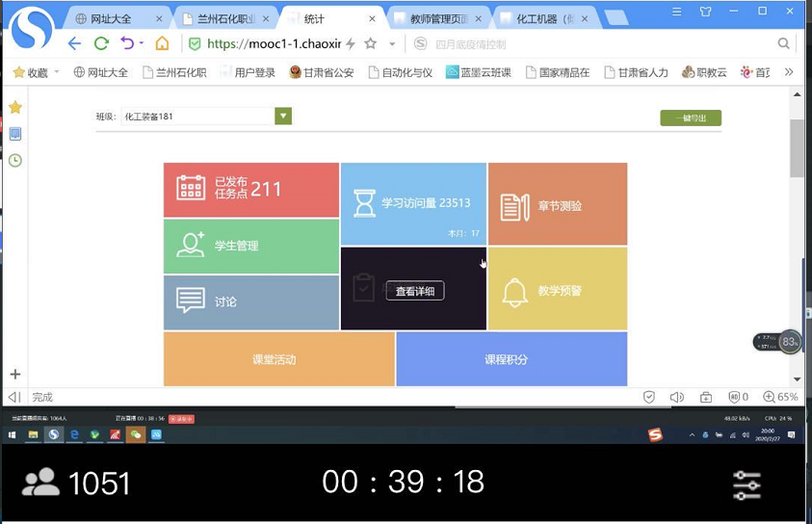Open the address bar dropdown arrow
Viewport: 812px width, 524px height.
point(392,43)
